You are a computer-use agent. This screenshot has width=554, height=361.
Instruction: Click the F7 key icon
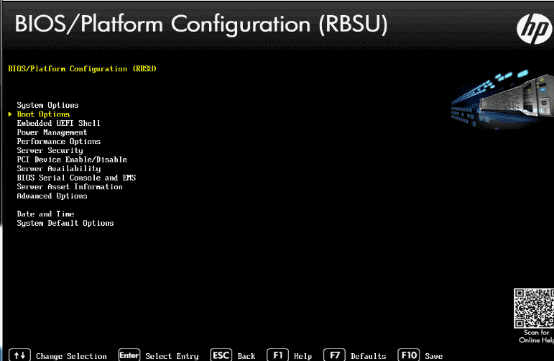(334, 355)
